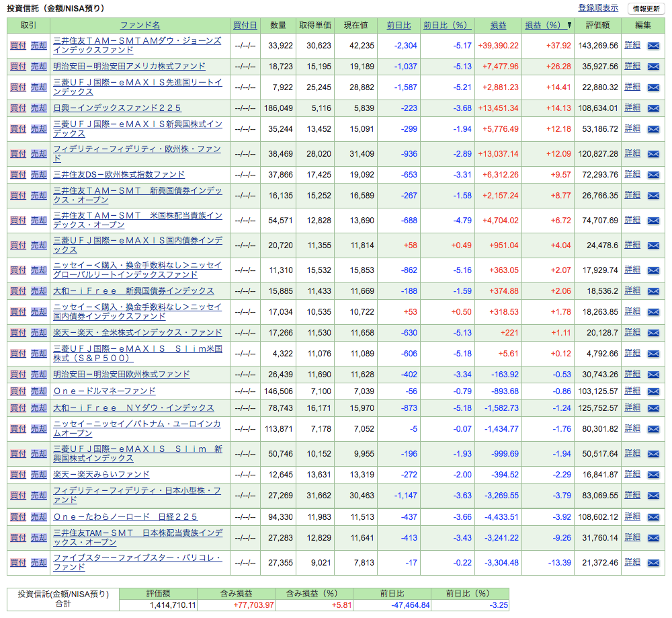Click 売却 for 大和－ｉＦｒｅｅ ＮＹダウ・インデックス
Screen dimensions: 672x618
[x=38, y=408]
